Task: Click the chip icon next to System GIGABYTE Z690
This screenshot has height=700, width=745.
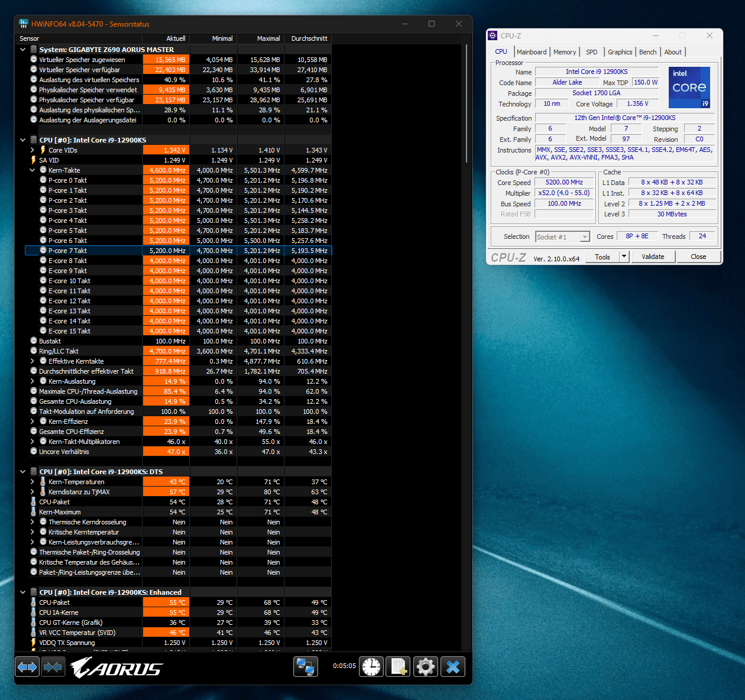Action: click(34, 50)
